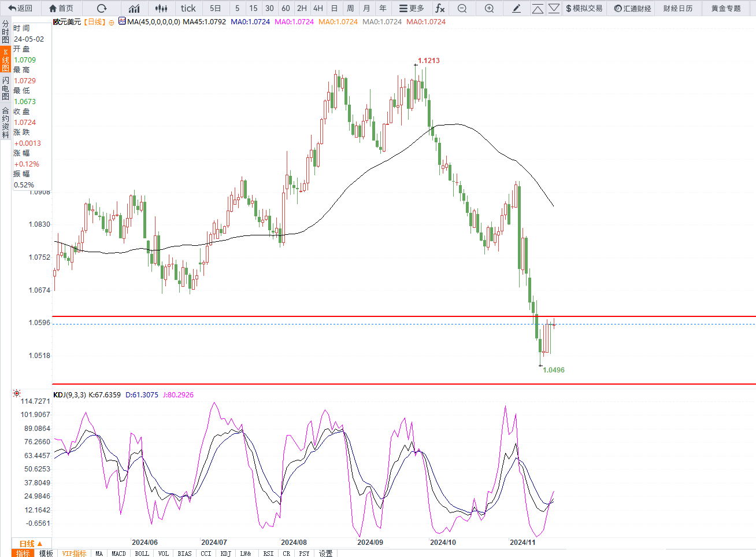Open 汇通财经 link
This screenshot has height=557, width=756.
(x=632, y=8)
